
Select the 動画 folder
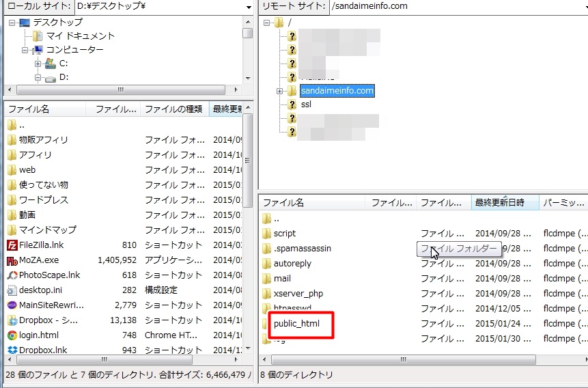[x=27, y=215]
